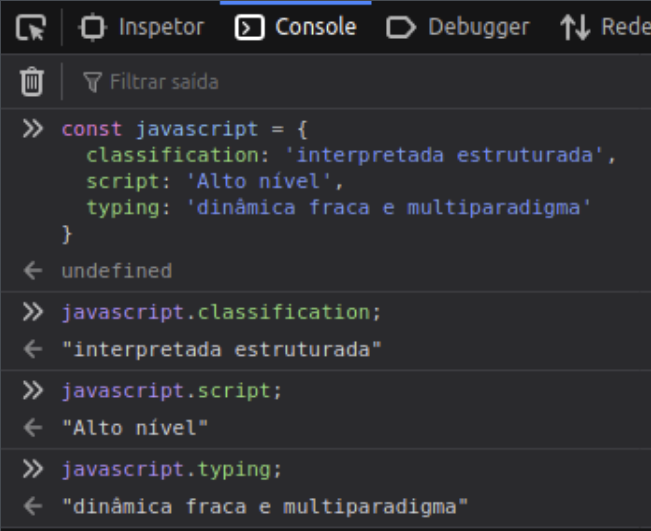The width and height of the screenshot is (651, 531).
Task: Open the Debugger tab
Action: tap(457, 28)
